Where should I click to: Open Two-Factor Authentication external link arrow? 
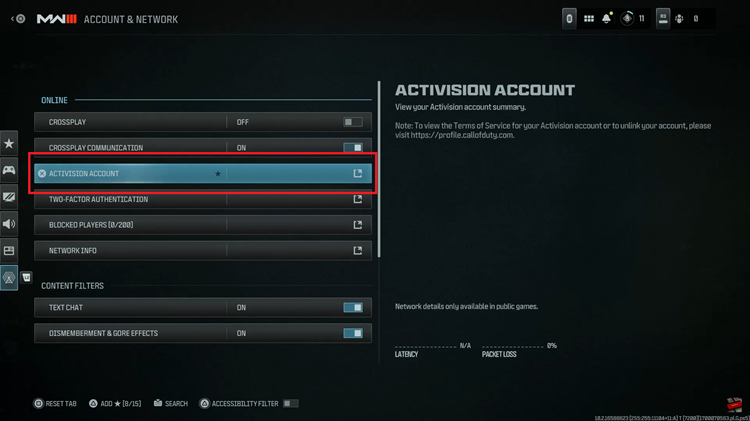tap(357, 199)
